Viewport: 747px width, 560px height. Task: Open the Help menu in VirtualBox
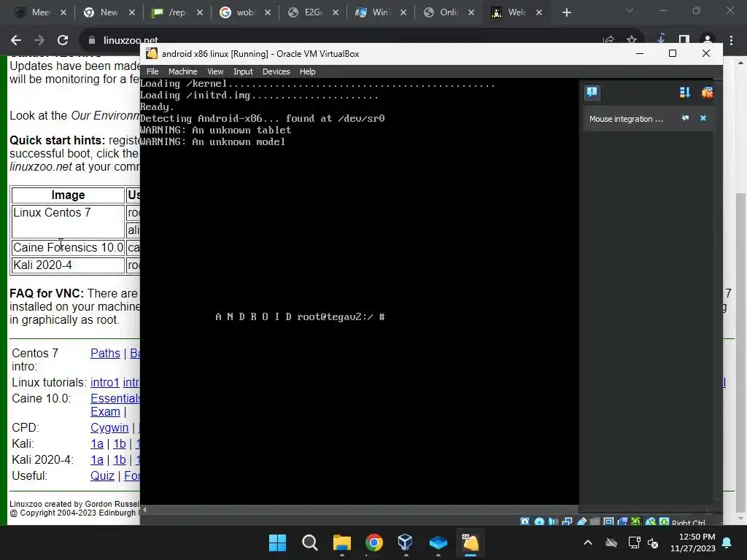pos(307,71)
